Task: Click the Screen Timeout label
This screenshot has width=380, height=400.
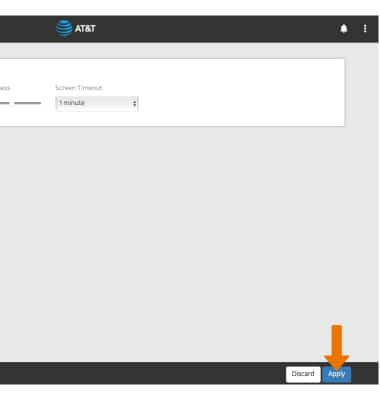Action: coord(79,88)
